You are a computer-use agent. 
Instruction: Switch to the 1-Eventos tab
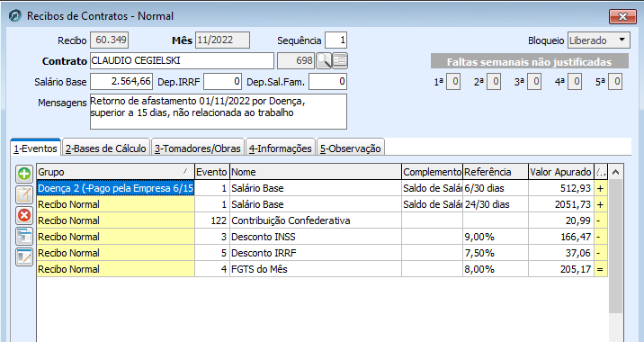pos(35,148)
